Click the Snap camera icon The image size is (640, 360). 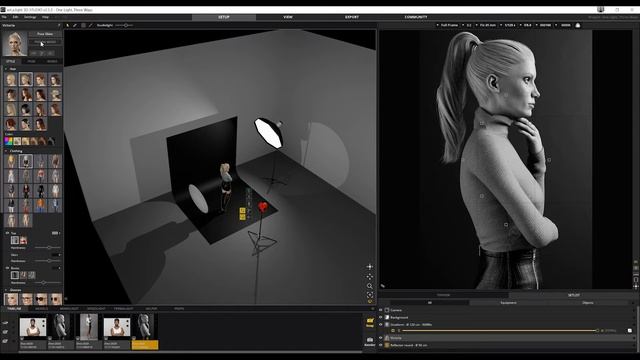[370, 322]
